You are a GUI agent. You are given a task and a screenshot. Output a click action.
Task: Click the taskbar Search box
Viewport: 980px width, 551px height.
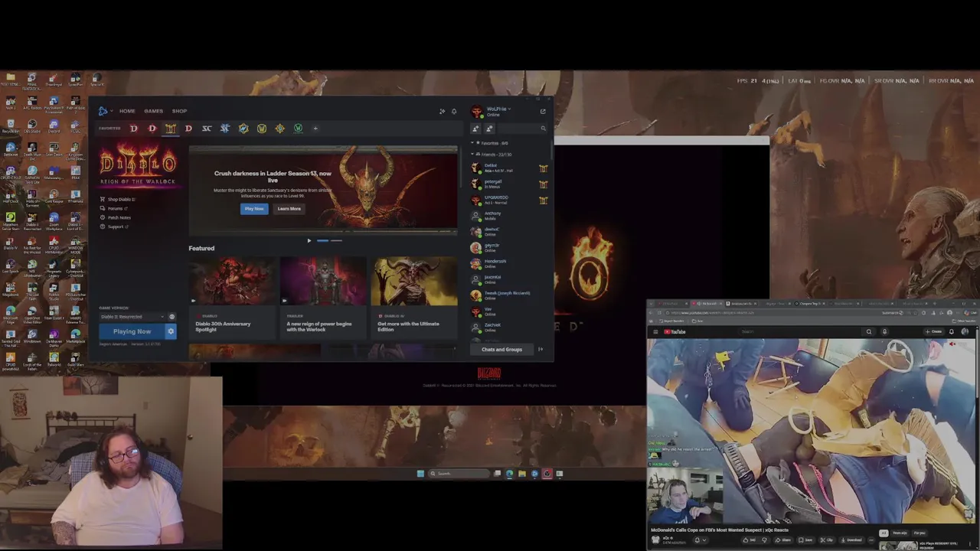coord(459,474)
